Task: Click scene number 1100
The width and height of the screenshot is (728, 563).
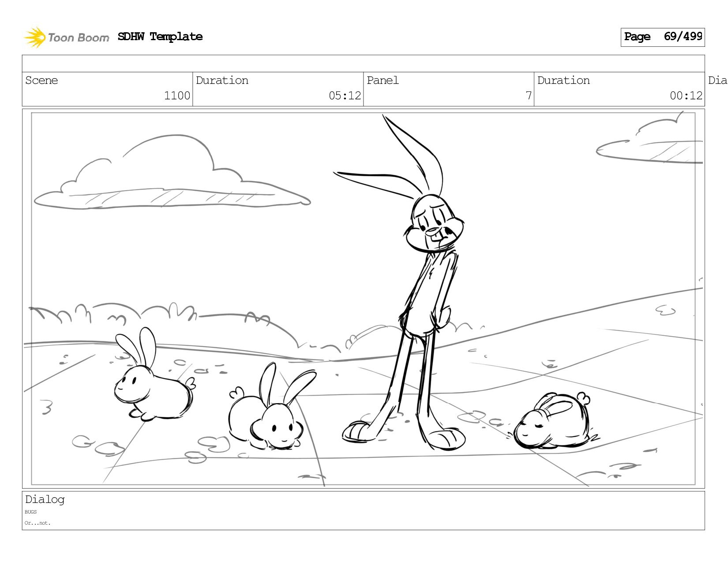Action: pos(177,96)
